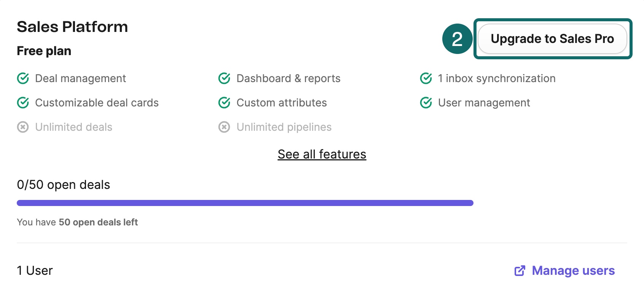Click the Sales Platform heading
The image size is (644, 298).
tap(72, 27)
